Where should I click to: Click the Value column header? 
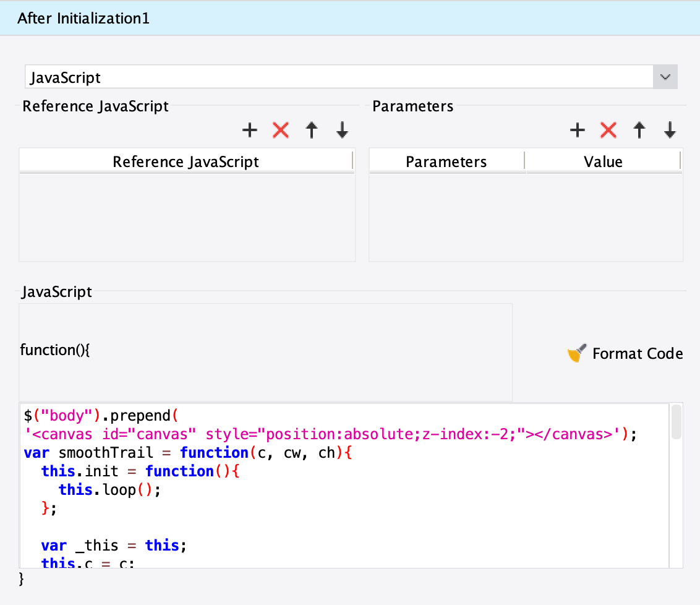coord(603,162)
